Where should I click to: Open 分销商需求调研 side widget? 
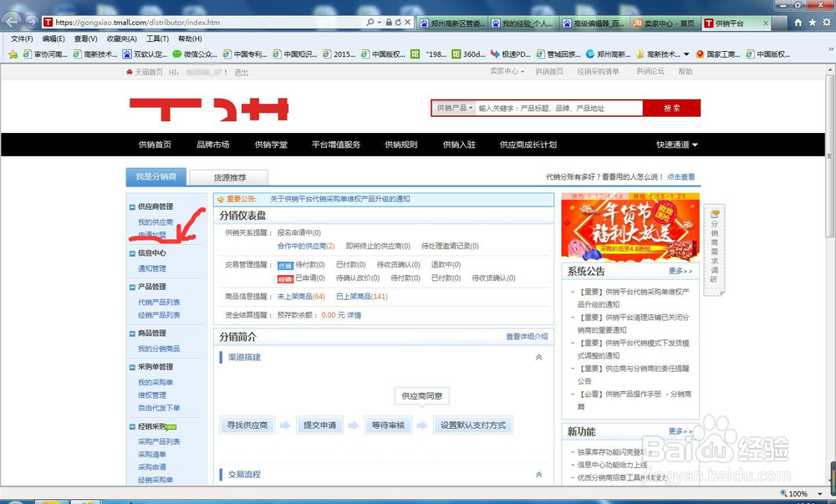coord(714,250)
